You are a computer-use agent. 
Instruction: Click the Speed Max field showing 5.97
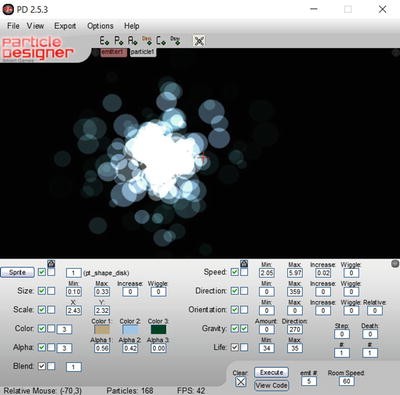pos(295,273)
